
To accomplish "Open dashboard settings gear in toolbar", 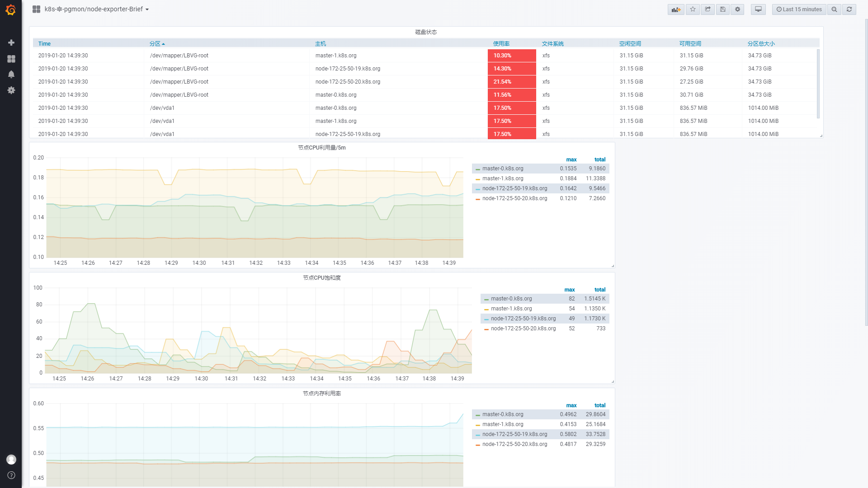I will pyautogui.click(x=737, y=9).
